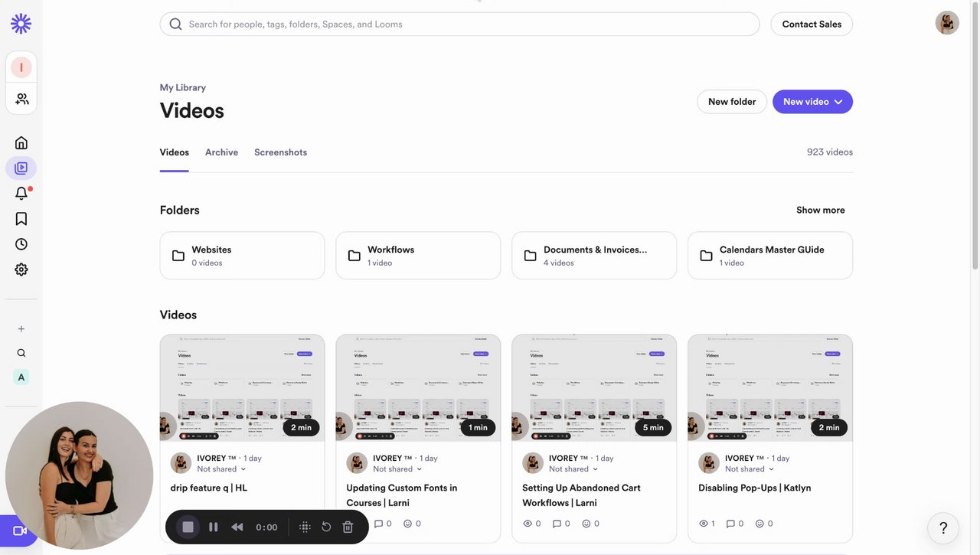Viewport: 980px width, 555px height.
Task: Open the Home page from sidebar
Action: point(21,142)
